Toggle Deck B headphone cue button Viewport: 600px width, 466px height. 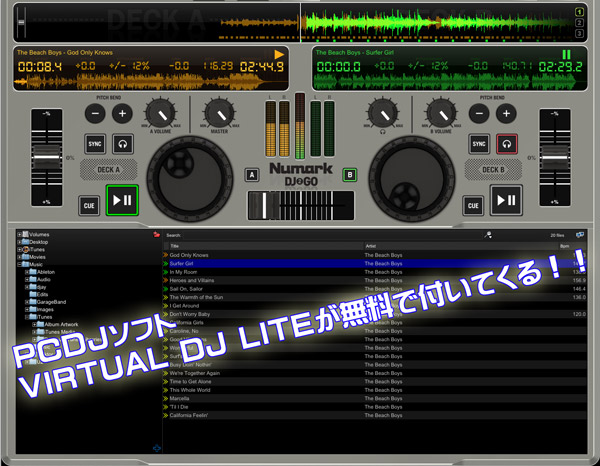click(507, 144)
